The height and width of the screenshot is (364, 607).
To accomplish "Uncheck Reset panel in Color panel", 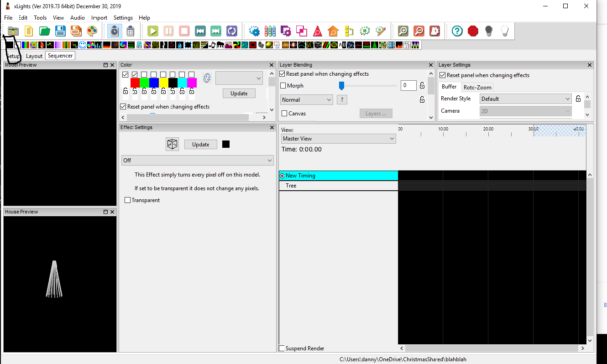I will click(123, 107).
